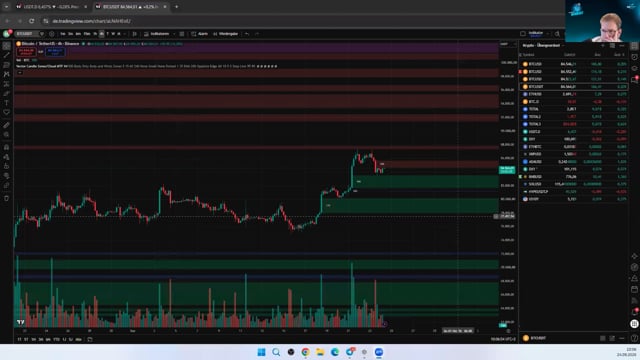Select the BTC.D watchlist row

(x=573, y=102)
